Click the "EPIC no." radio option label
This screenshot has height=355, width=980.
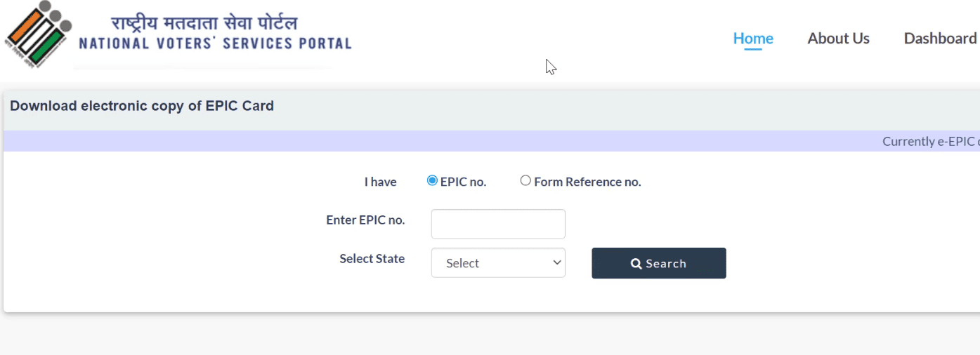click(x=463, y=182)
